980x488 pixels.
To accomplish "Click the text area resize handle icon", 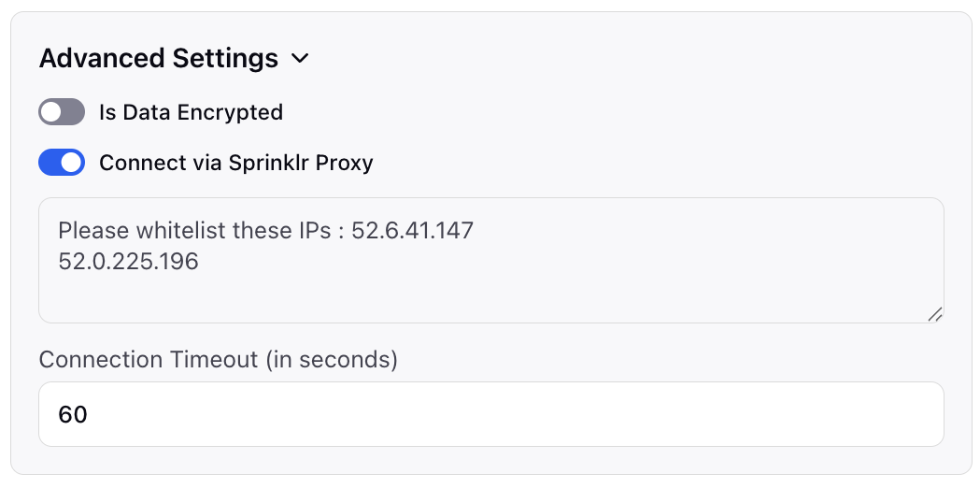I will coord(935,315).
